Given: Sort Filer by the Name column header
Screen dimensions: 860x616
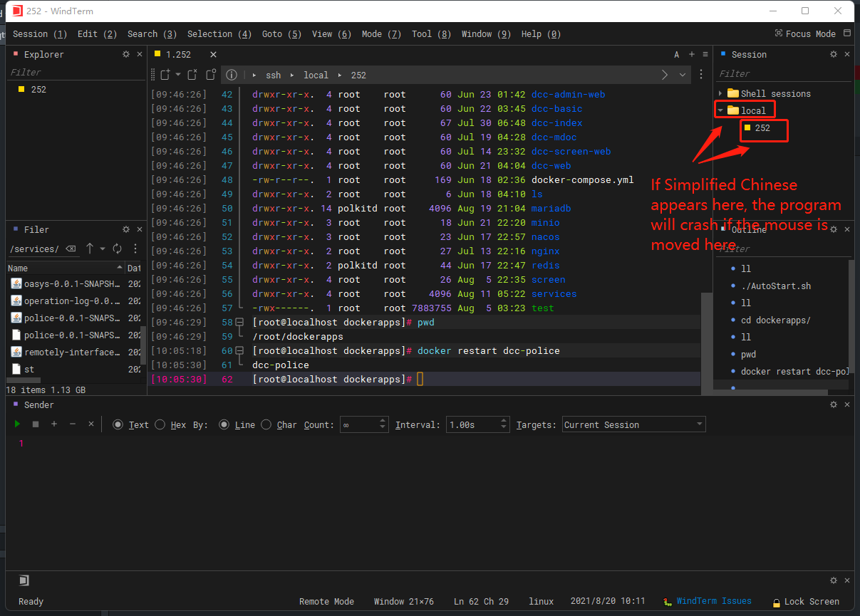Looking at the screenshot, I should tap(65, 268).
